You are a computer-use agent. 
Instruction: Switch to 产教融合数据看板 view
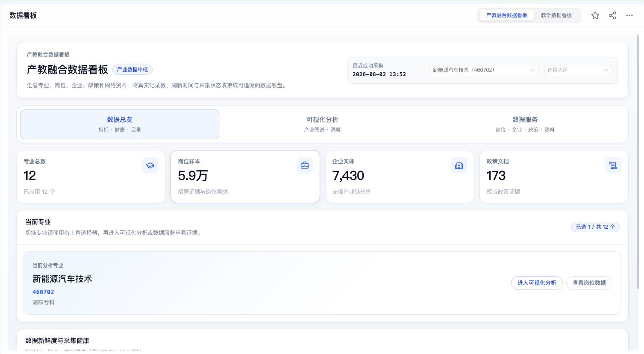pyautogui.click(x=507, y=15)
